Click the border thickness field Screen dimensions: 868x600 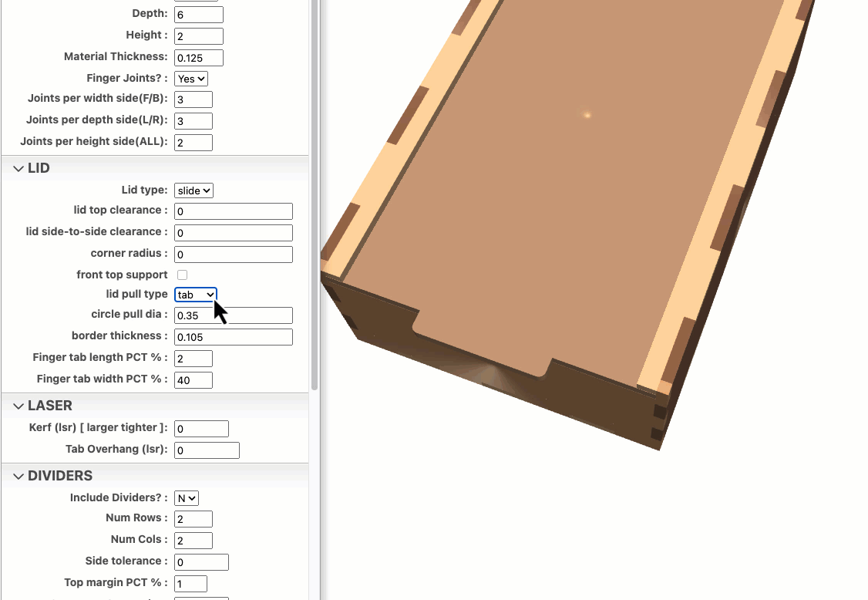click(x=234, y=337)
